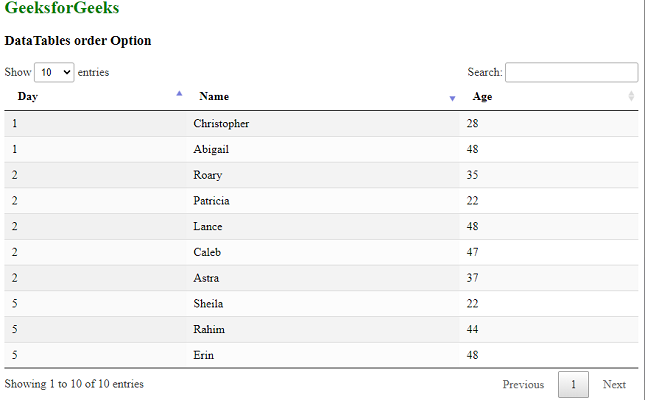Select page 1 in the pagination
This screenshot has width=645, height=400.
(573, 384)
